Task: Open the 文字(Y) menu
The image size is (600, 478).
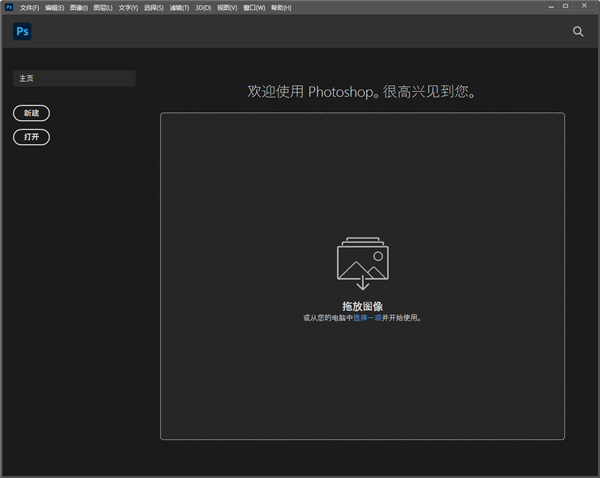Action: pos(128,7)
